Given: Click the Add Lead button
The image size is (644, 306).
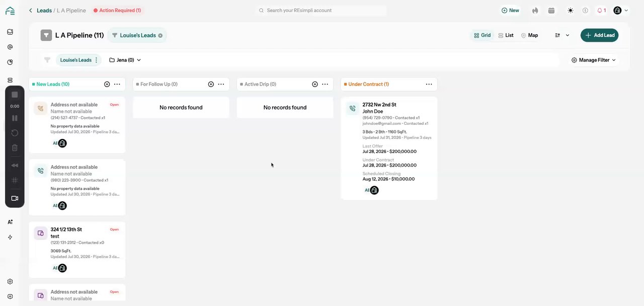Looking at the screenshot, I should [599, 35].
